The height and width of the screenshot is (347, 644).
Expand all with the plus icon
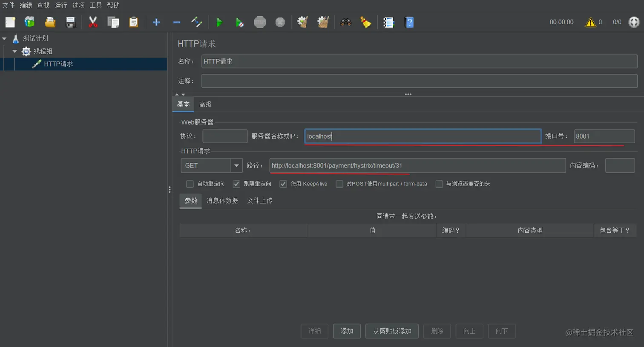click(x=156, y=22)
